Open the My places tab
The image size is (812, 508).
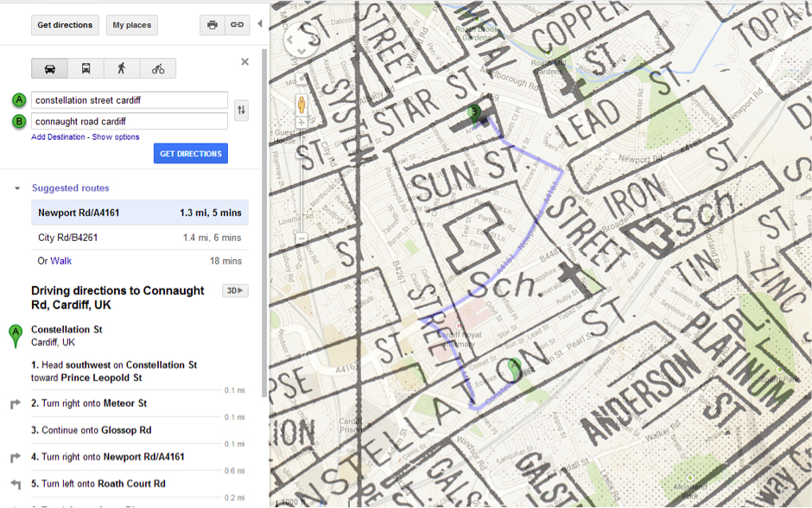(132, 25)
